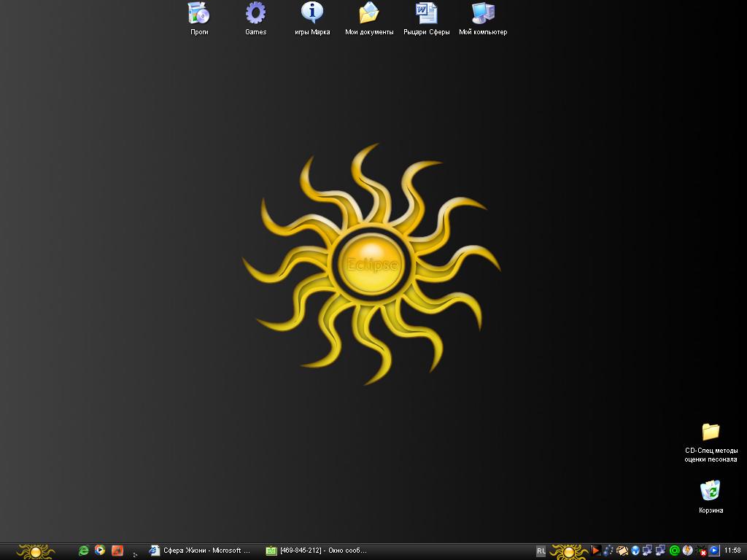The width and height of the screenshot is (747, 560).
Task: Click the blue square play-arrow tray icon
Action: click(x=714, y=551)
